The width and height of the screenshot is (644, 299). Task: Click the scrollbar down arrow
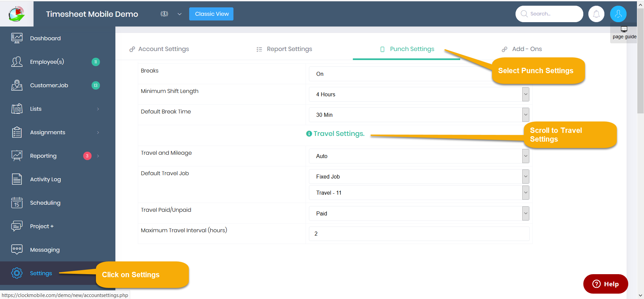[x=640, y=295]
